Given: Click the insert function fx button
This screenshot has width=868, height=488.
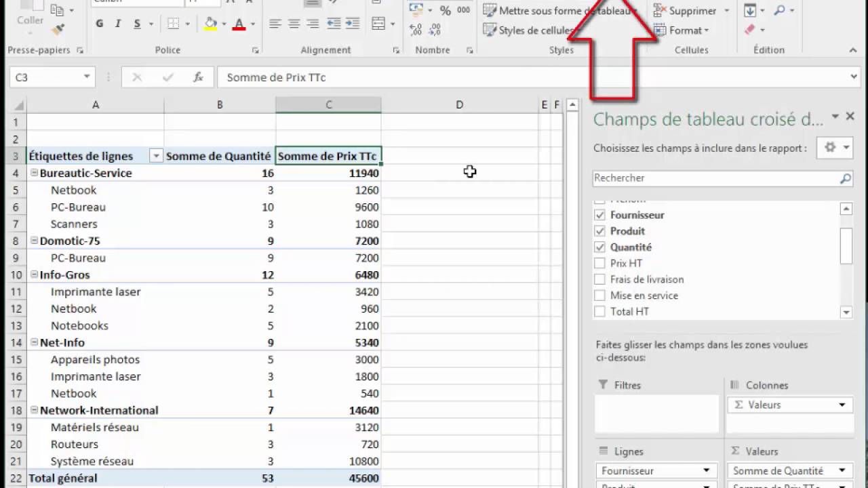Looking at the screenshot, I should point(198,77).
